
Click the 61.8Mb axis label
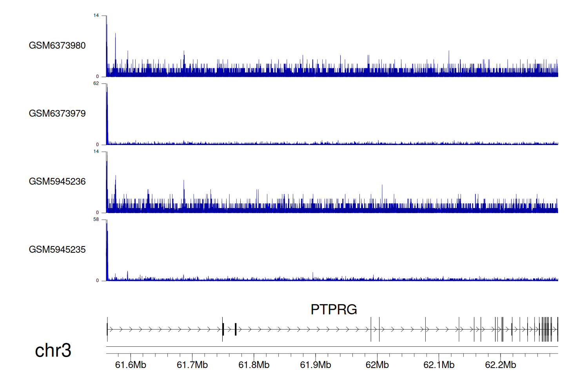254,365
